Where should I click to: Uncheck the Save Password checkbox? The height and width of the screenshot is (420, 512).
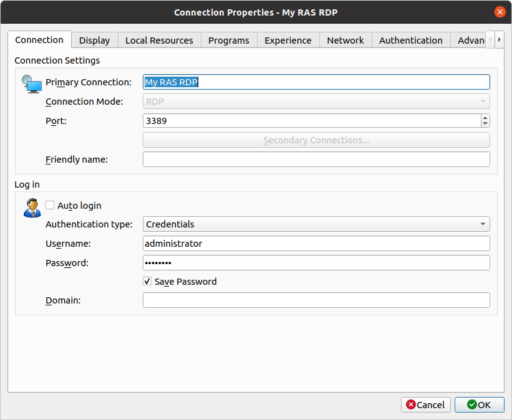[x=147, y=282]
